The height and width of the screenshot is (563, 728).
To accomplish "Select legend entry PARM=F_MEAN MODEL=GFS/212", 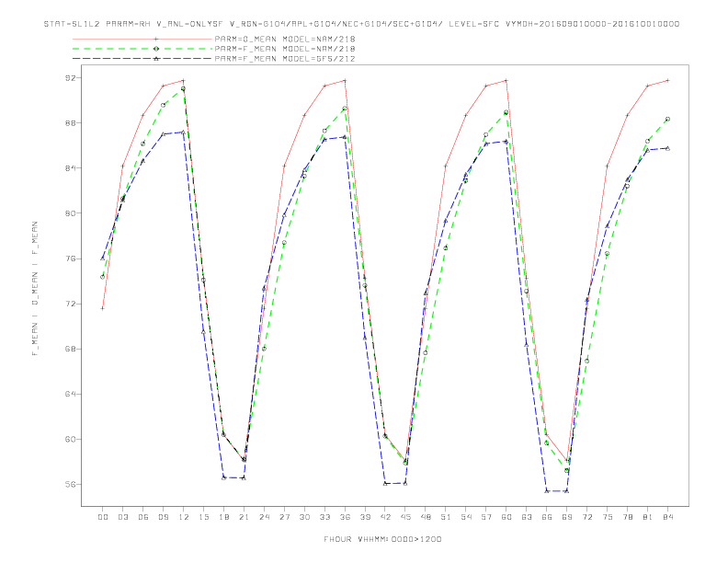I will [x=214, y=59].
